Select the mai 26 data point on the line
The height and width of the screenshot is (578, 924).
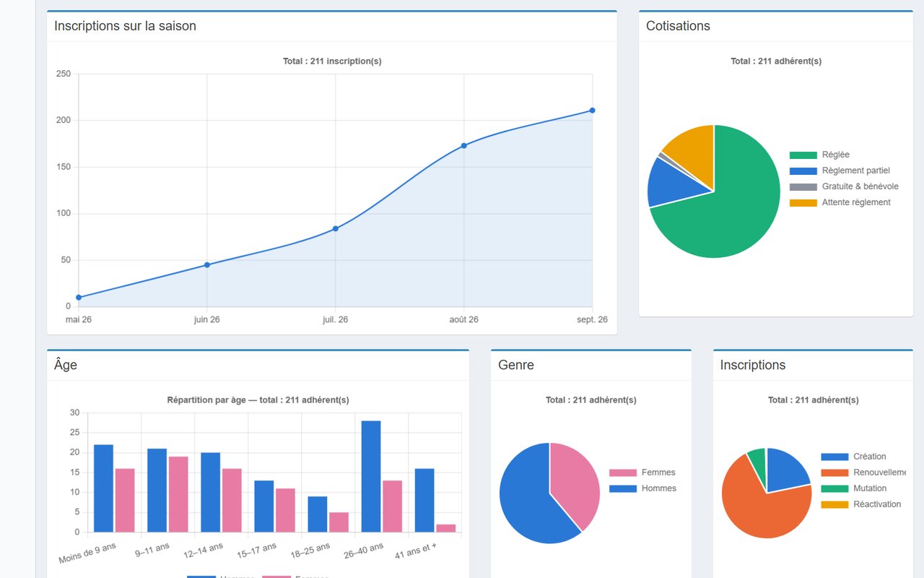79,297
